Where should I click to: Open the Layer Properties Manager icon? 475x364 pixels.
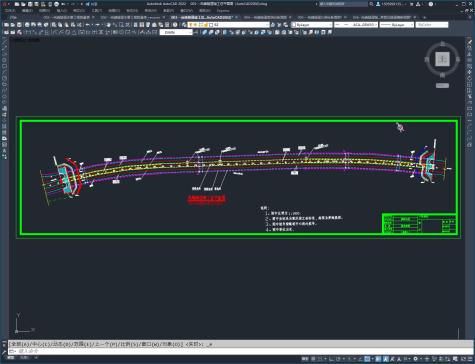pos(184,25)
